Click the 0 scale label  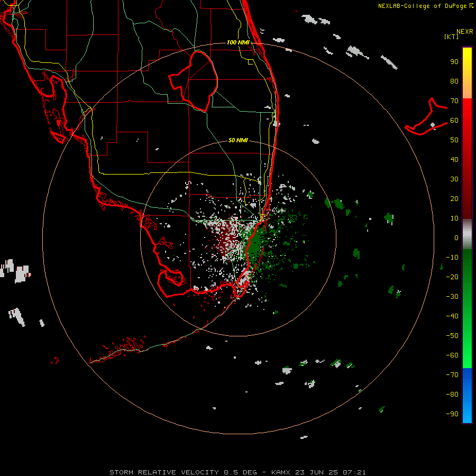click(x=456, y=238)
